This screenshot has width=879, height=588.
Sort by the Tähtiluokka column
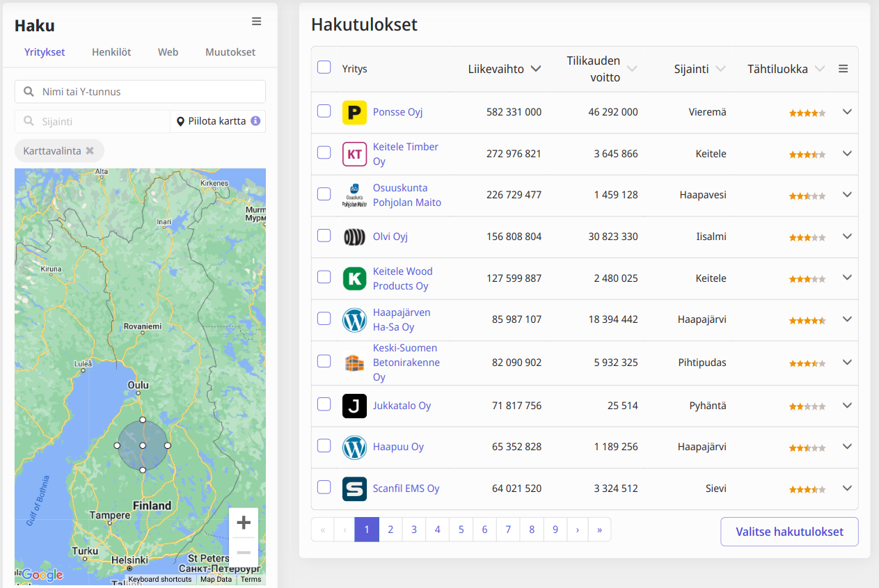click(x=786, y=69)
